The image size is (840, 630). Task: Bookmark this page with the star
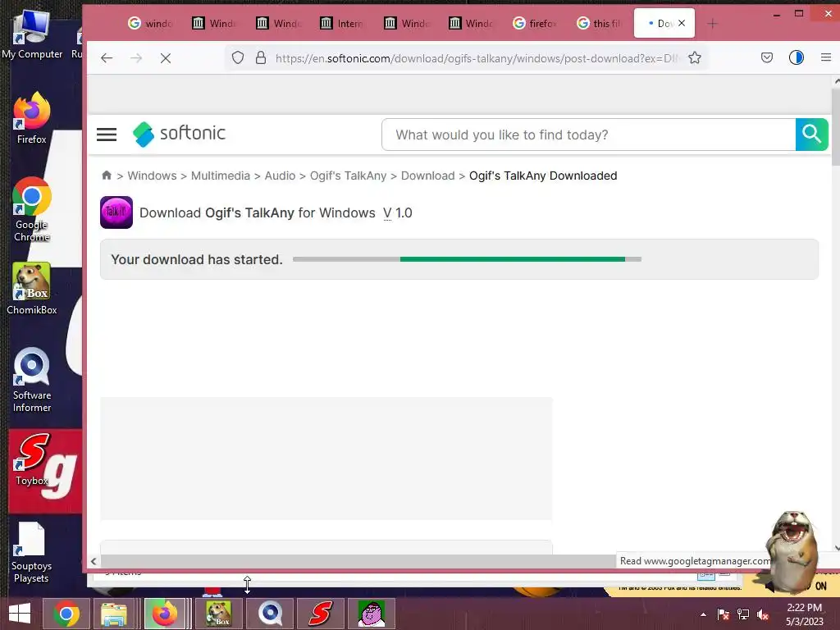point(695,58)
